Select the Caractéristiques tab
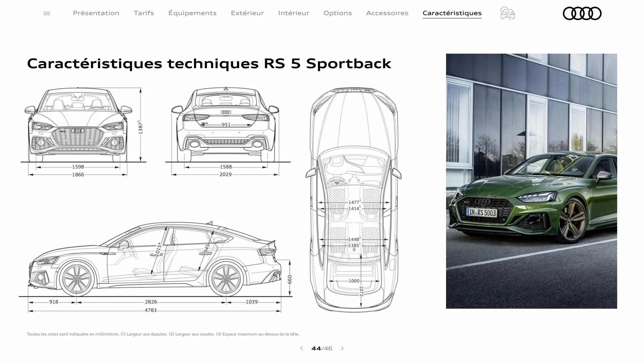The width and height of the screenshot is (644, 362). [452, 13]
